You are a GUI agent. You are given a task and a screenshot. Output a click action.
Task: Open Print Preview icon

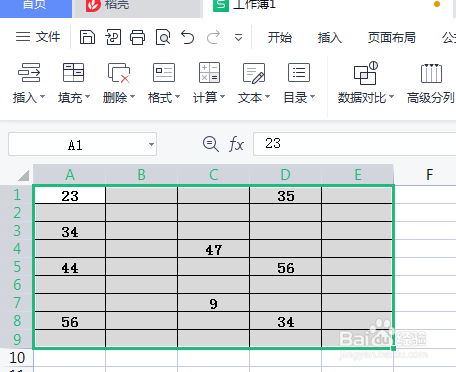(x=163, y=37)
